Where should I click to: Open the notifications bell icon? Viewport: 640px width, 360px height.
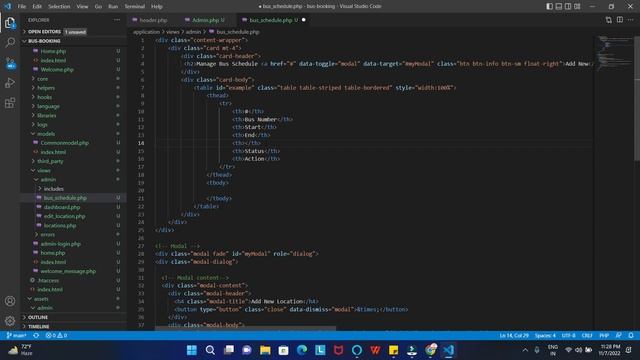[x=631, y=336]
